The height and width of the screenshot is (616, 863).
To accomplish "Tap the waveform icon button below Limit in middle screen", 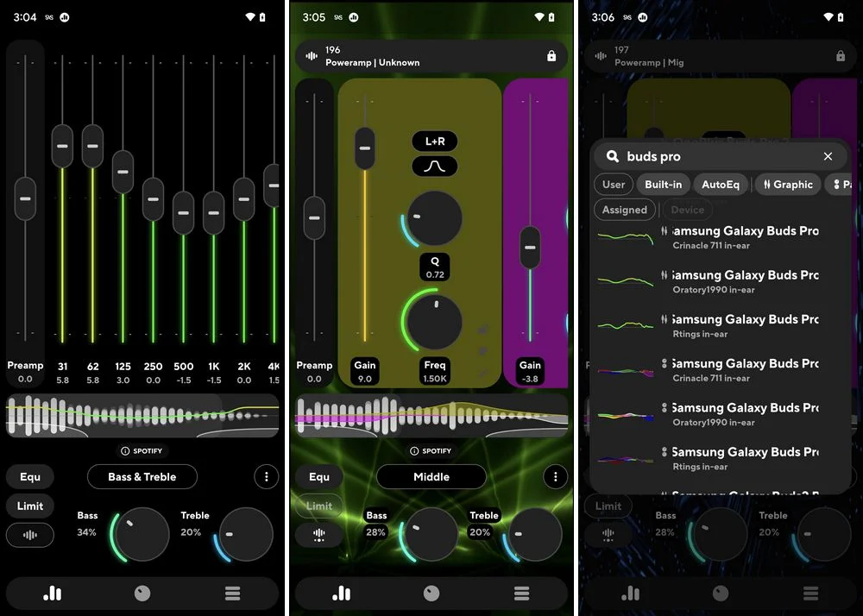I will [319, 535].
